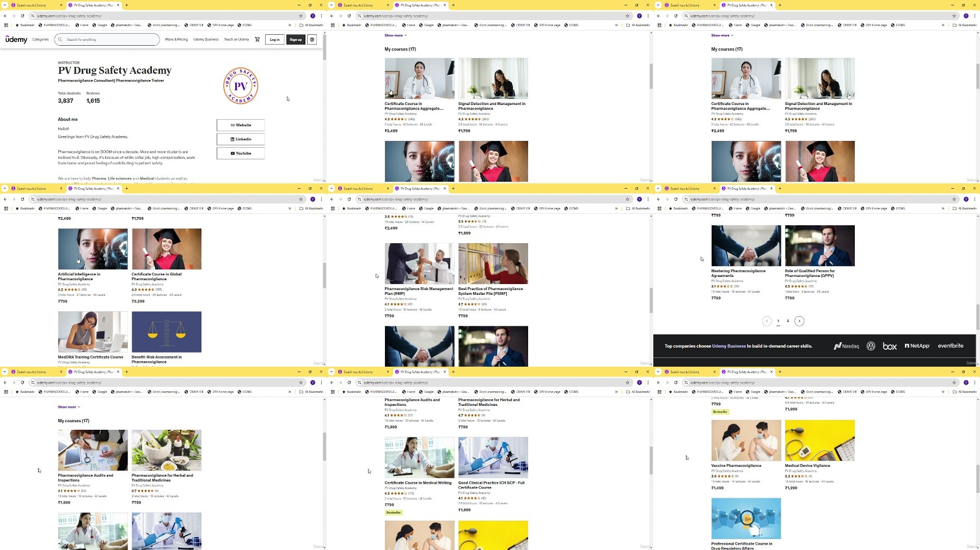The height and width of the screenshot is (550, 980).
Task: Click Udemy Business link in the companies banner
Action: point(728,346)
